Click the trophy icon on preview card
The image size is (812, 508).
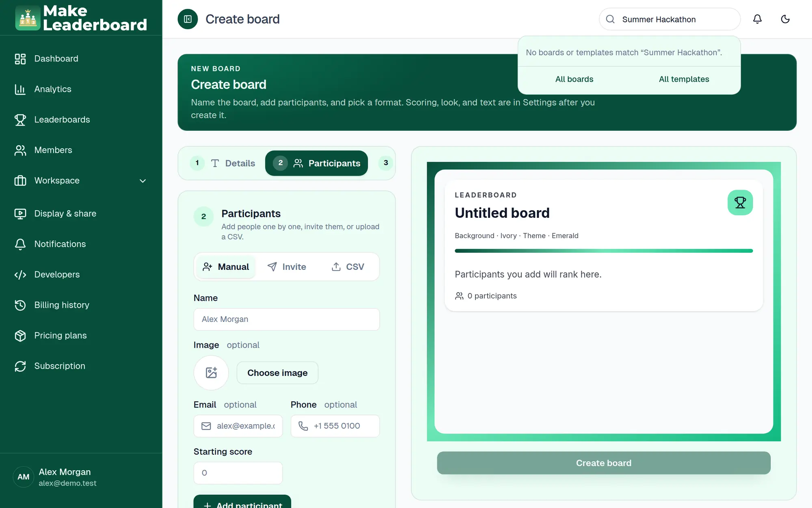pos(740,202)
